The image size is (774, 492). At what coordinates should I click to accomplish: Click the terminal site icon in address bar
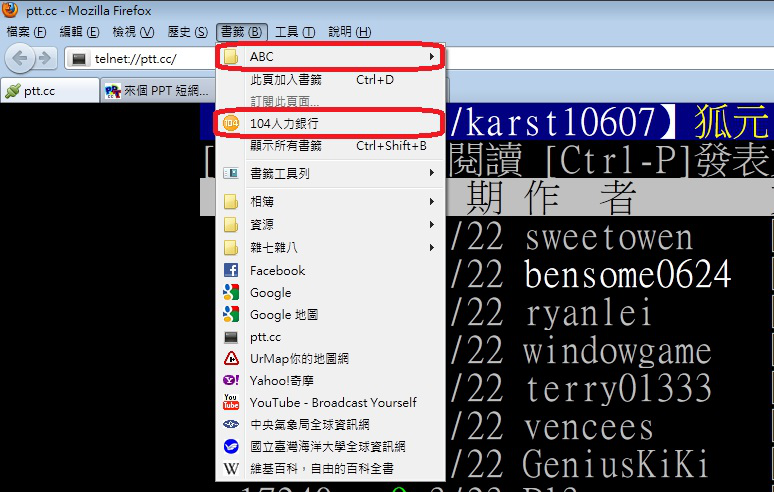click(79, 59)
